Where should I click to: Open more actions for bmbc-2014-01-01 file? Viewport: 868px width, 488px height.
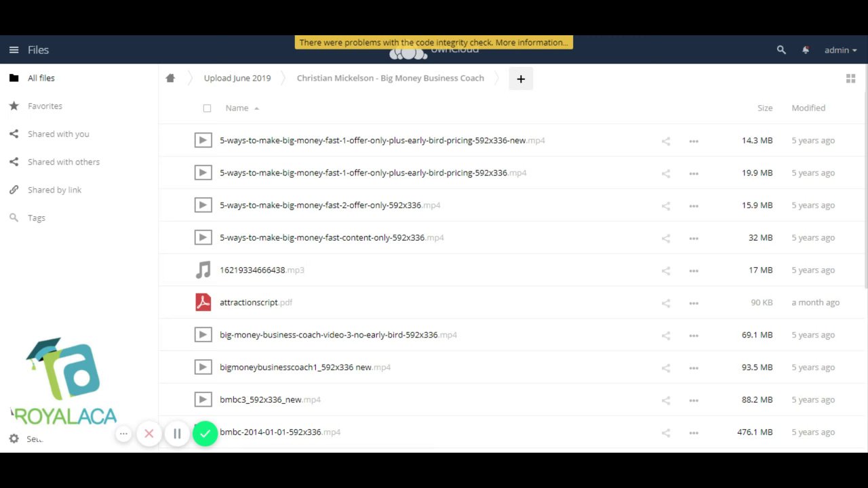click(694, 433)
